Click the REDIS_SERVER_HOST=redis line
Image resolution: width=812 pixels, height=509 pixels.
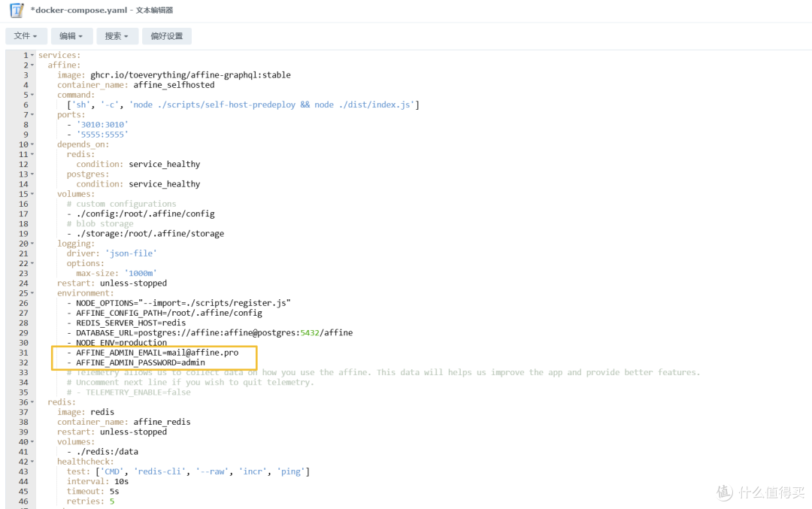point(126,323)
